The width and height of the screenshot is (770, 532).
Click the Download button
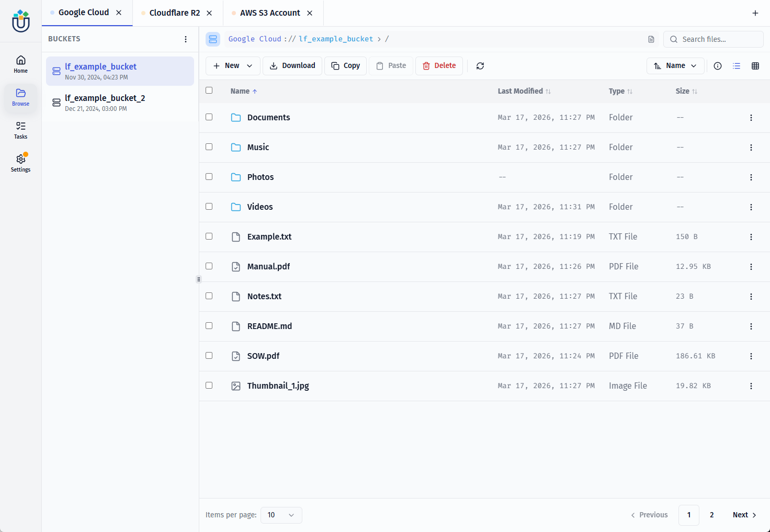click(292, 66)
